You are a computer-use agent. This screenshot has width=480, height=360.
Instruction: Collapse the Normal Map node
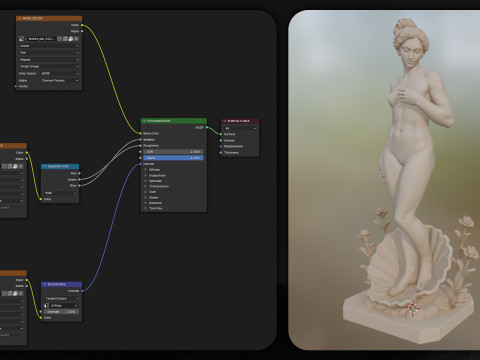click(45, 284)
